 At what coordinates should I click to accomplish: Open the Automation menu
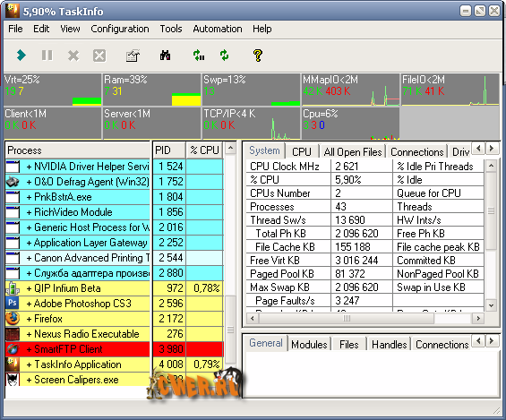(218, 29)
